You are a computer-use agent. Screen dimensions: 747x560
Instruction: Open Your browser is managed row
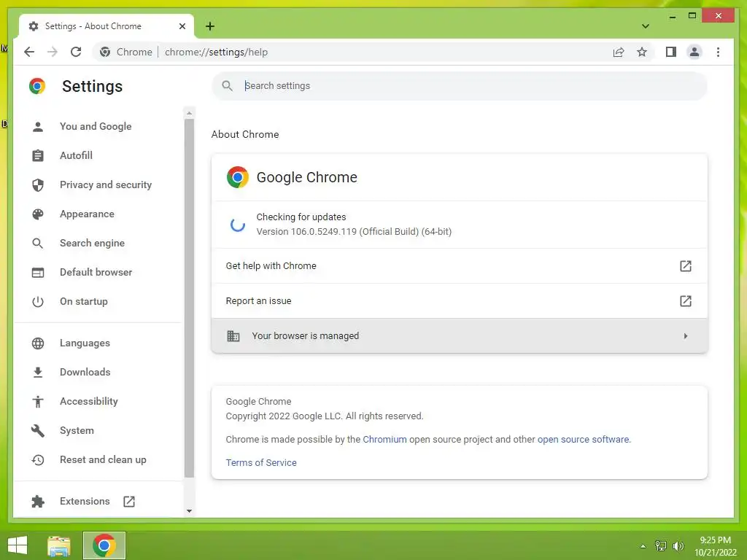(460, 335)
